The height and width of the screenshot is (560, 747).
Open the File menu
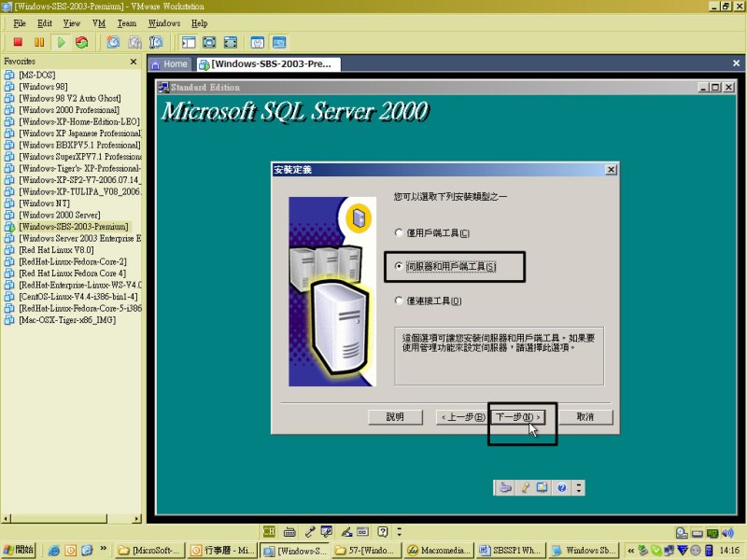(x=20, y=23)
